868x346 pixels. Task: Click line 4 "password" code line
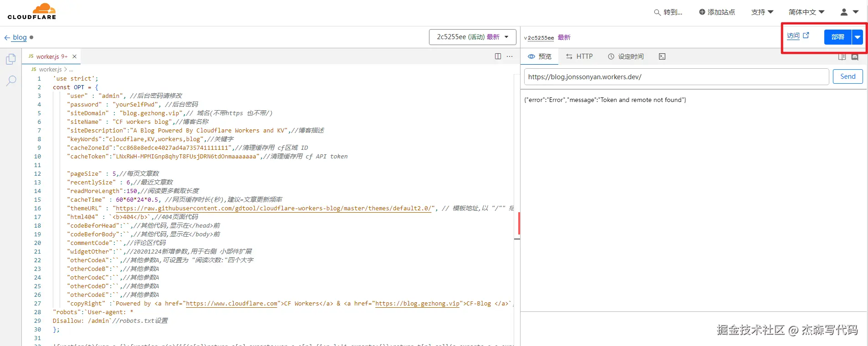133,104
